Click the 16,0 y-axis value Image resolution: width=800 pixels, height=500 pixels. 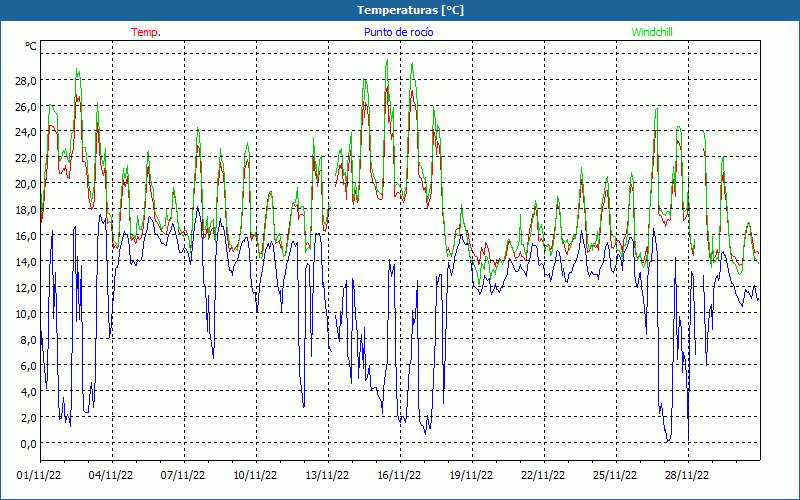[x=28, y=236]
